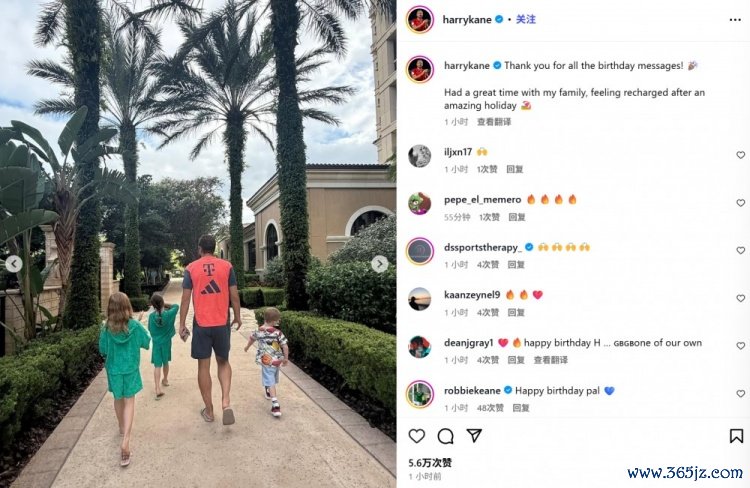This screenshot has width=750, height=488.
Task: Go to previous photo with left arrow
Action: point(14,264)
